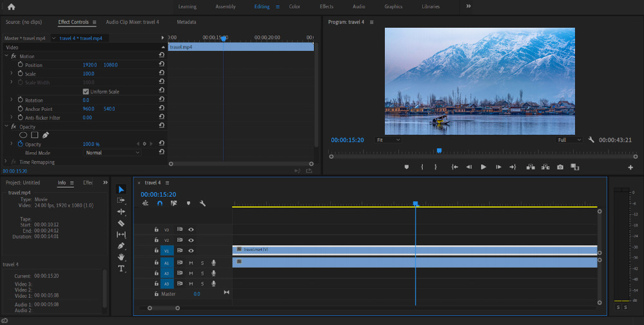This screenshot has height=325, width=644.
Task: Toggle the timeline Snap magnet icon
Action: 160,204
